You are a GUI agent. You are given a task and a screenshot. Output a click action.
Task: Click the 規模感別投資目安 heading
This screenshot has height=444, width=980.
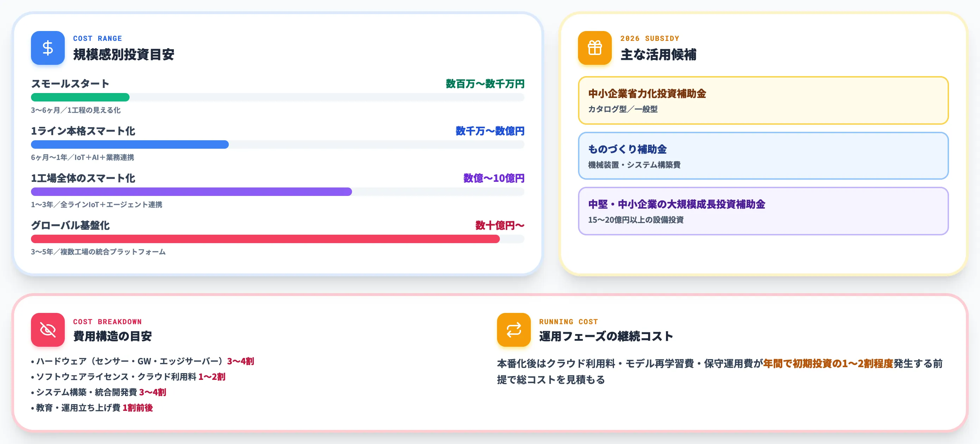[x=124, y=55]
